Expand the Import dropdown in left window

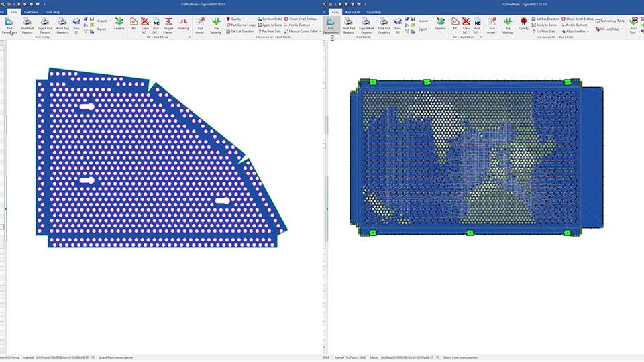pyautogui.click(x=103, y=21)
